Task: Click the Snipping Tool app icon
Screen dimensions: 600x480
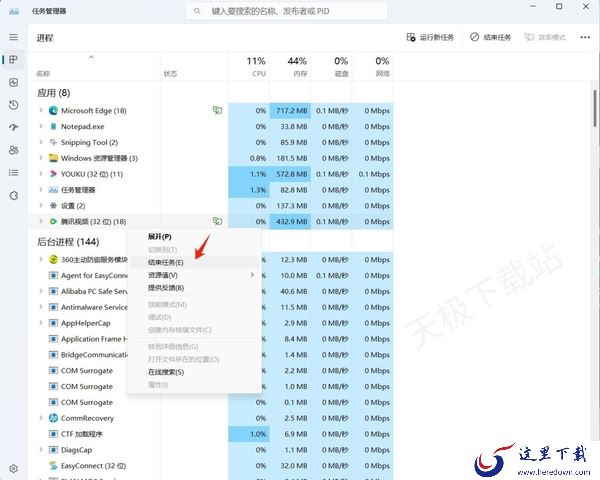Action: pyautogui.click(x=53, y=142)
